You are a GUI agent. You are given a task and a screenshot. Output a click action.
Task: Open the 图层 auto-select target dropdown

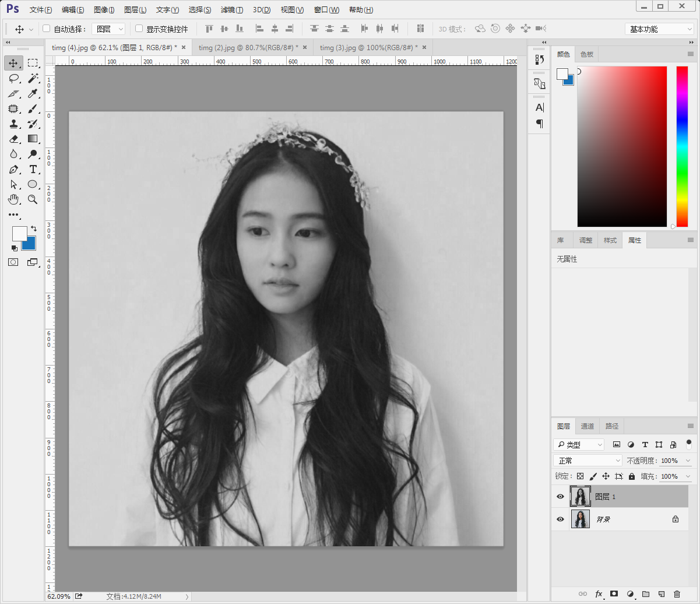(x=108, y=29)
